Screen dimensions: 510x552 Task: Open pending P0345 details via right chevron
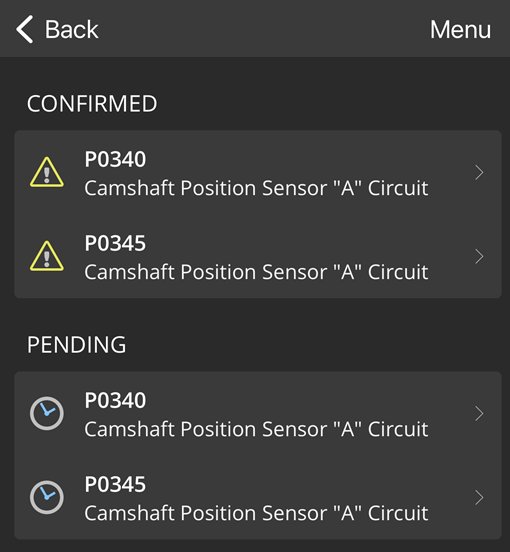point(479,497)
